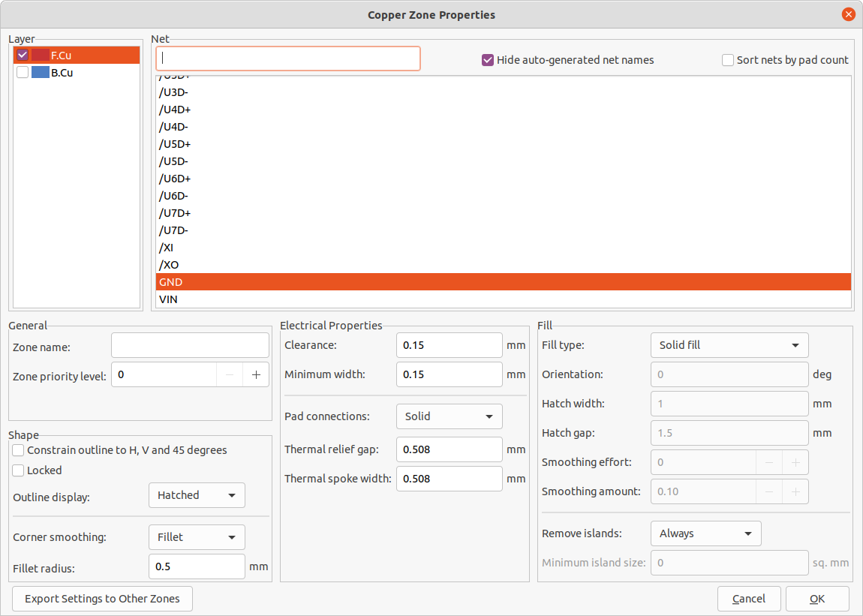Enable Sort nets by pad count
This screenshot has width=863, height=616.
[728, 60]
